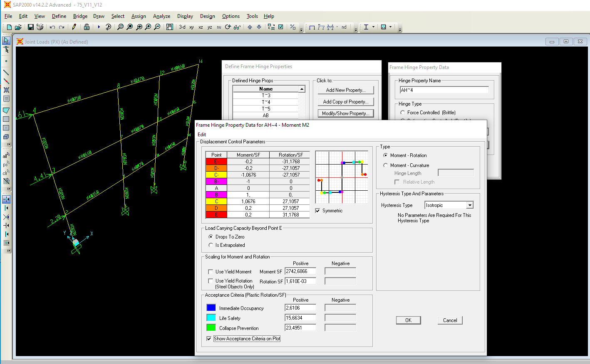Switch to 3-d view toolbar button
590x364 pixels.
coord(182,27)
